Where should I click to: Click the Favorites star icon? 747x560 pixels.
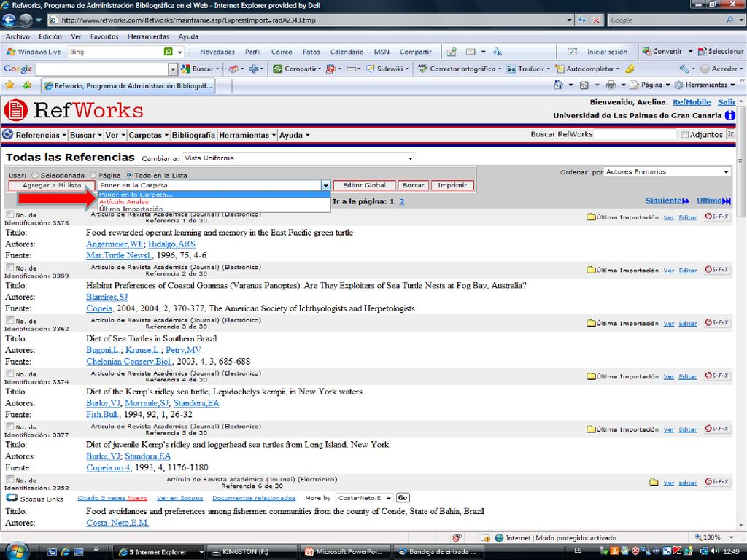(x=9, y=85)
